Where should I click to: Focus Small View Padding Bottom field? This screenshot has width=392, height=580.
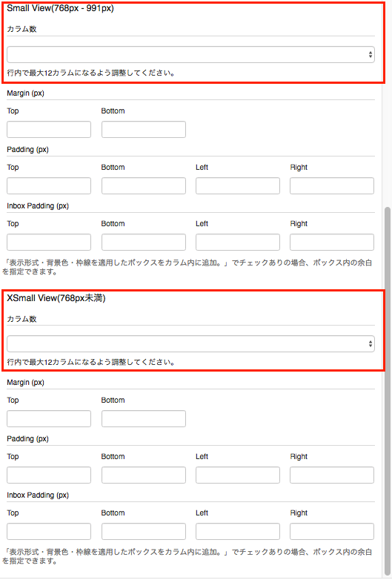point(143,185)
